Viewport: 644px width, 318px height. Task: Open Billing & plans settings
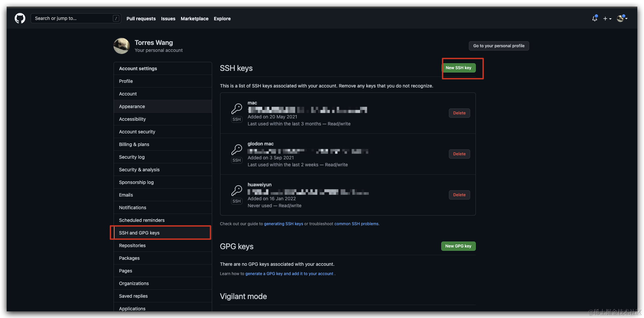(162, 144)
